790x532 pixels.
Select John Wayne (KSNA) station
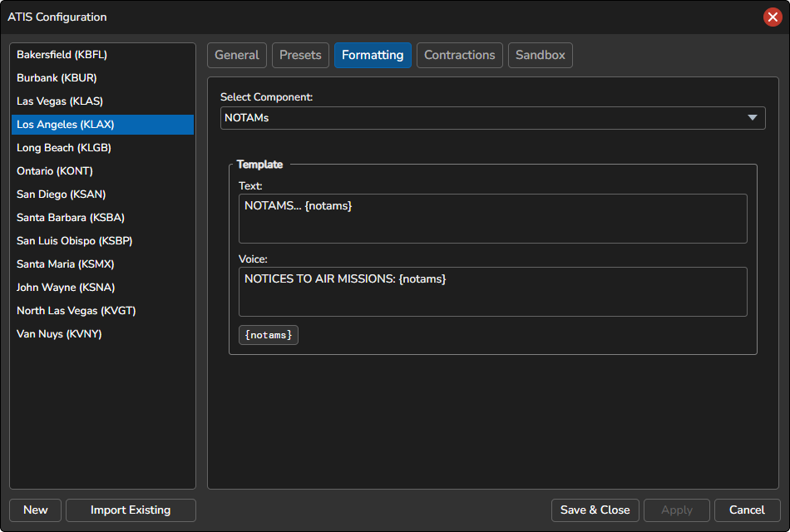(x=66, y=288)
